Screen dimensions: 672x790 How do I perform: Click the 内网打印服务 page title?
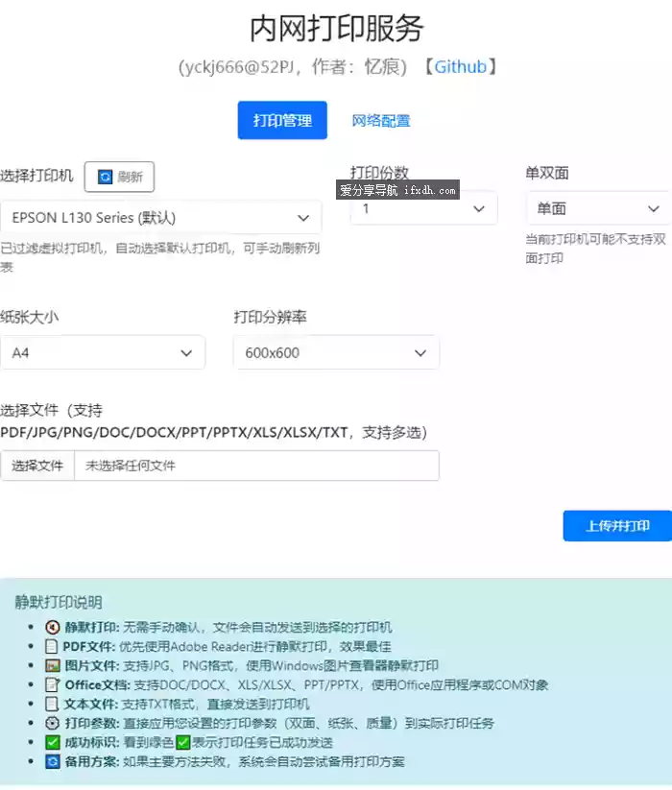337,28
